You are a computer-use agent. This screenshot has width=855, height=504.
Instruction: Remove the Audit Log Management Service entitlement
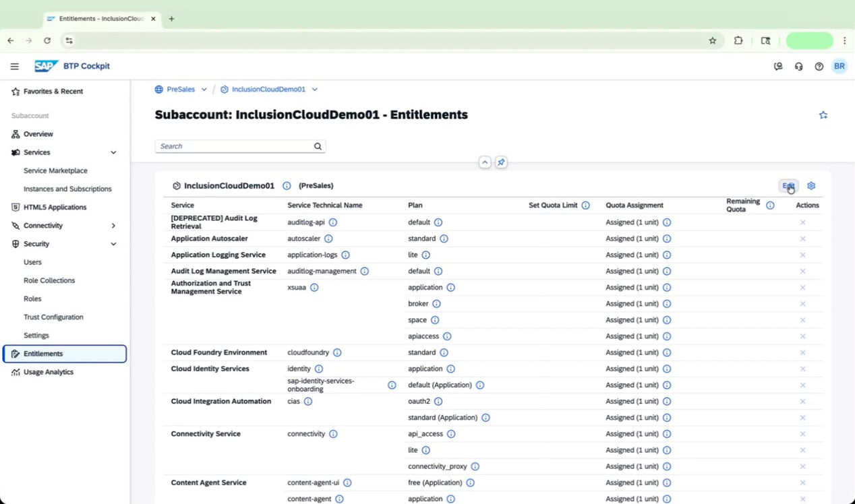[802, 271]
